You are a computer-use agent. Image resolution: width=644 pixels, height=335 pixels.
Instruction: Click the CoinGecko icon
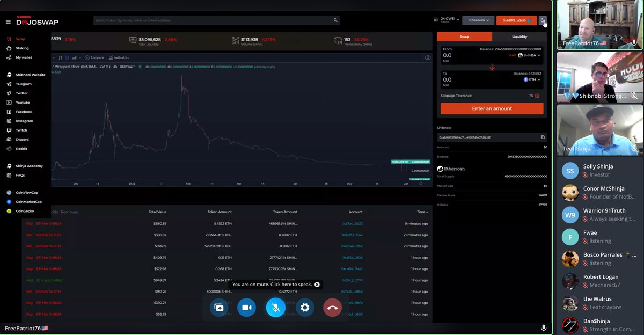click(x=9, y=211)
